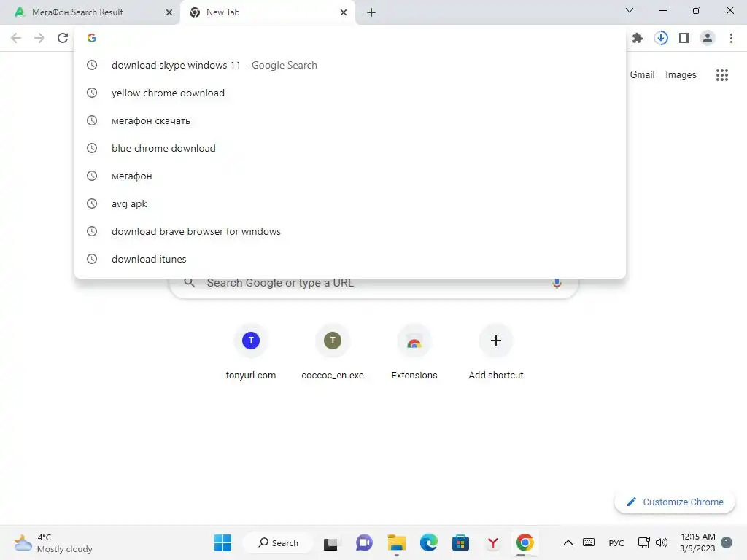Viewport: 747px width, 560px height.
Task: Open the Chat app on taskbar
Action: click(x=364, y=542)
